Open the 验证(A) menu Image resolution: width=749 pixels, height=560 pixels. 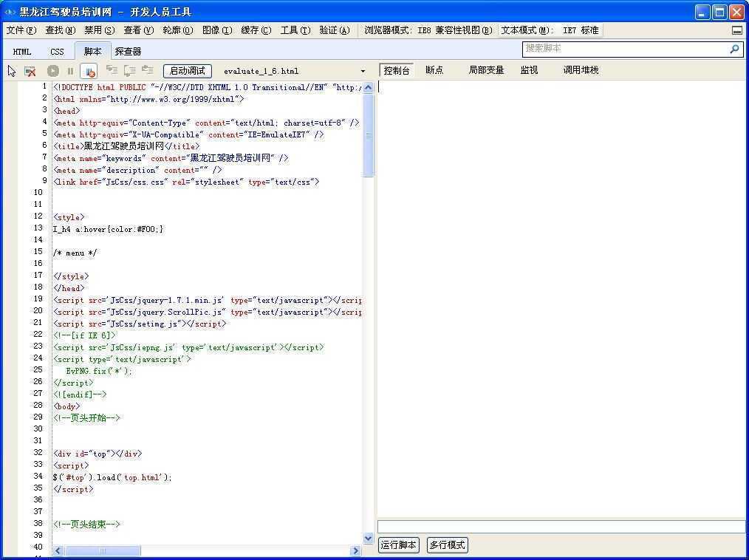point(335,30)
